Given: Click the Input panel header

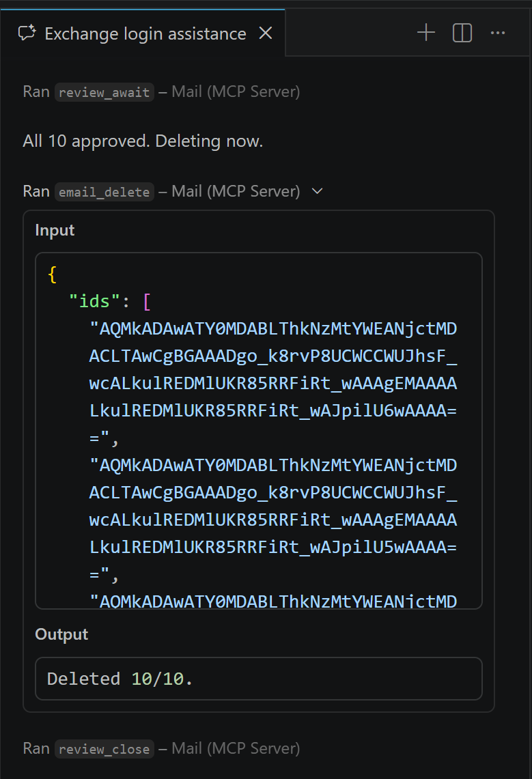Looking at the screenshot, I should (54, 230).
